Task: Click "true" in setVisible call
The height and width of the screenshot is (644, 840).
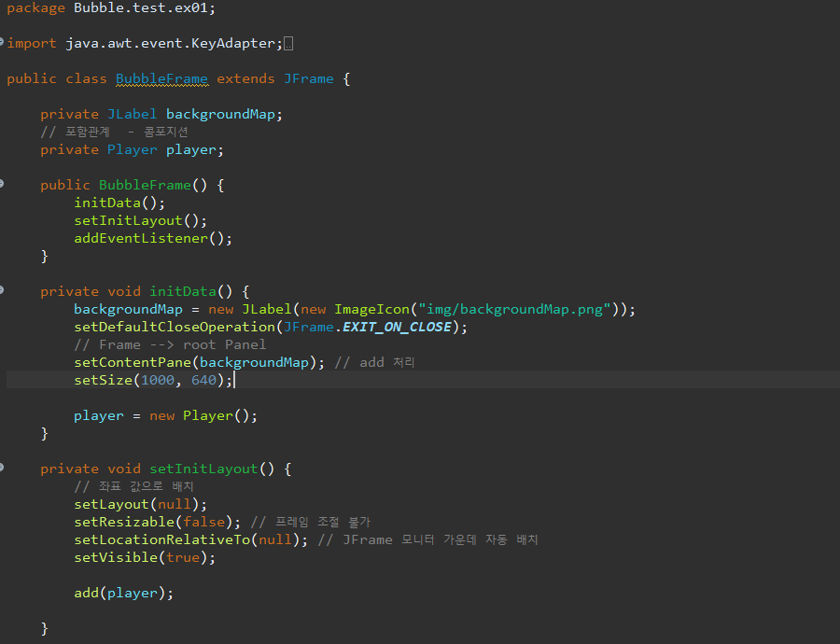Action: (x=183, y=558)
